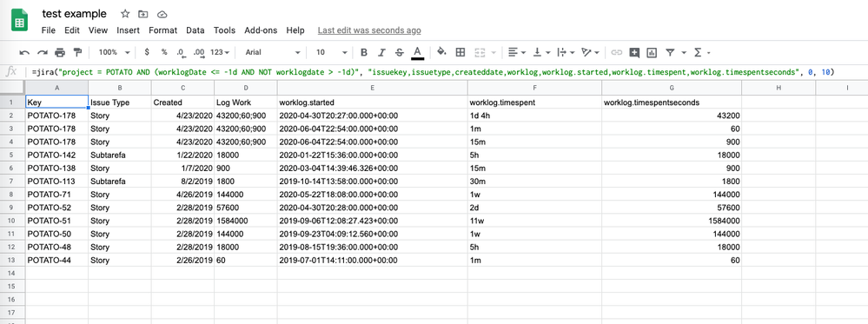The width and height of the screenshot is (868, 324).
Task: Open more number formats 123 dropdown
Action: coord(220,52)
